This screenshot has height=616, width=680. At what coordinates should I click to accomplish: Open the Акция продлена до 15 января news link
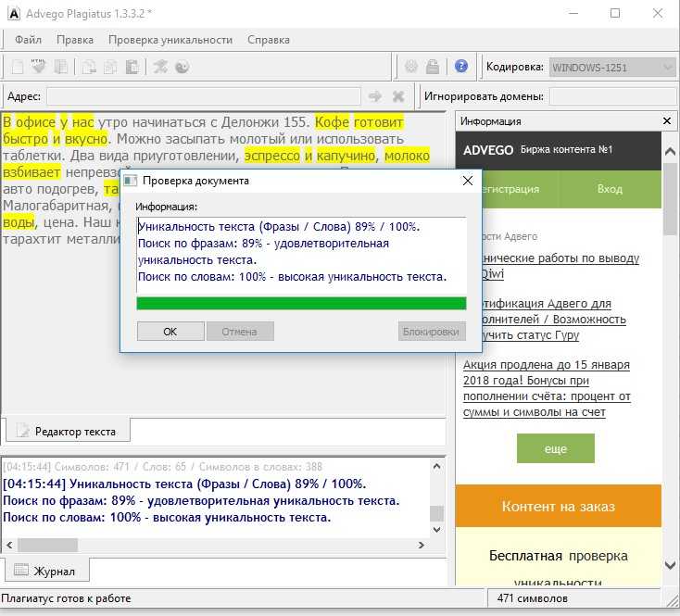pos(547,388)
